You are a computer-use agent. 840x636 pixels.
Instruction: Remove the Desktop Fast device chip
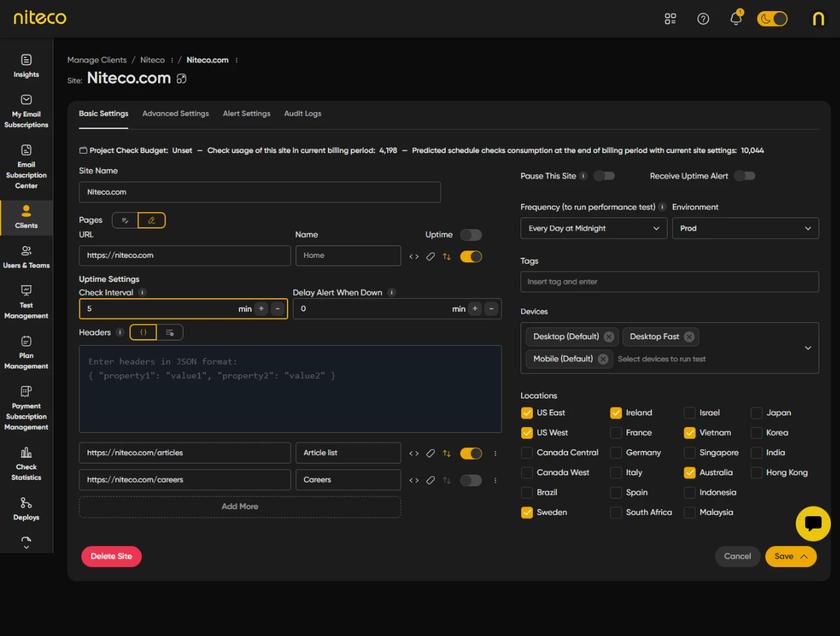point(689,337)
